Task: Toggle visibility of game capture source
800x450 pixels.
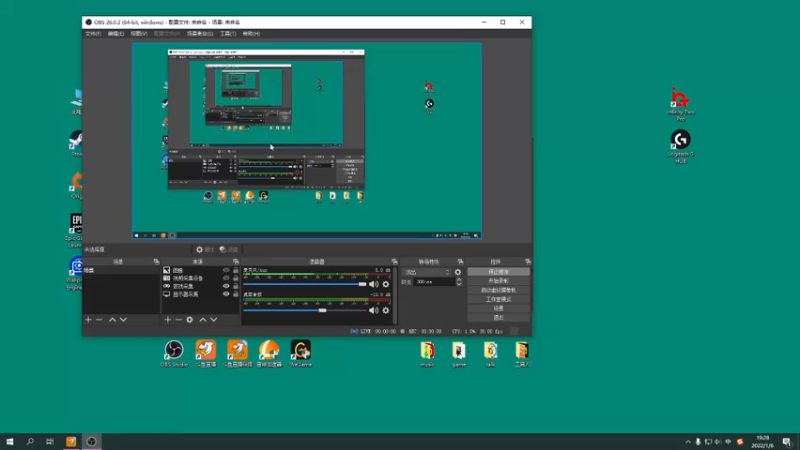Action: tap(226, 286)
